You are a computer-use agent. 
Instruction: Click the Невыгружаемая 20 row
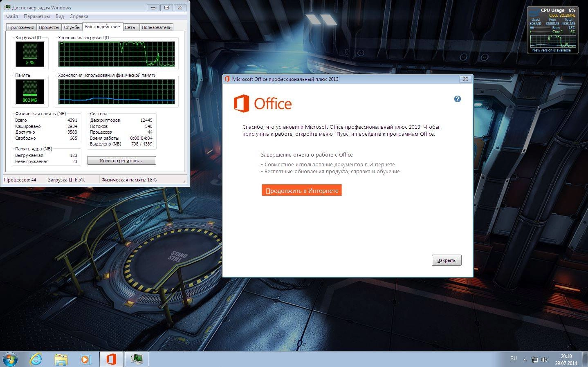[x=46, y=161]
